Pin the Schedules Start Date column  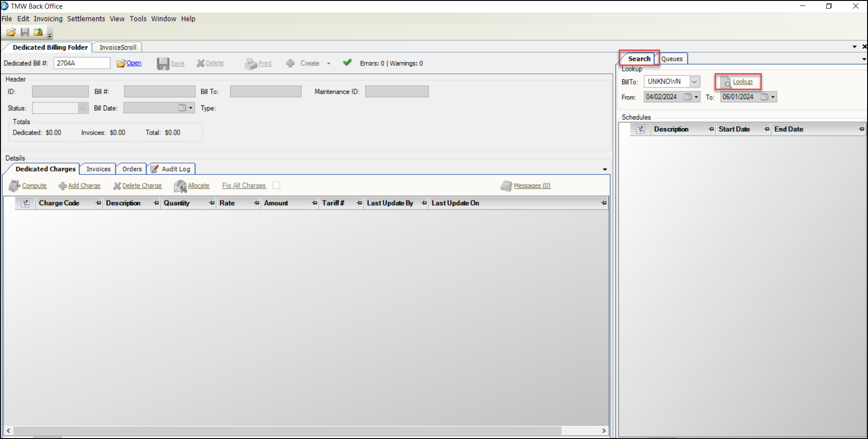click(767, 130)
